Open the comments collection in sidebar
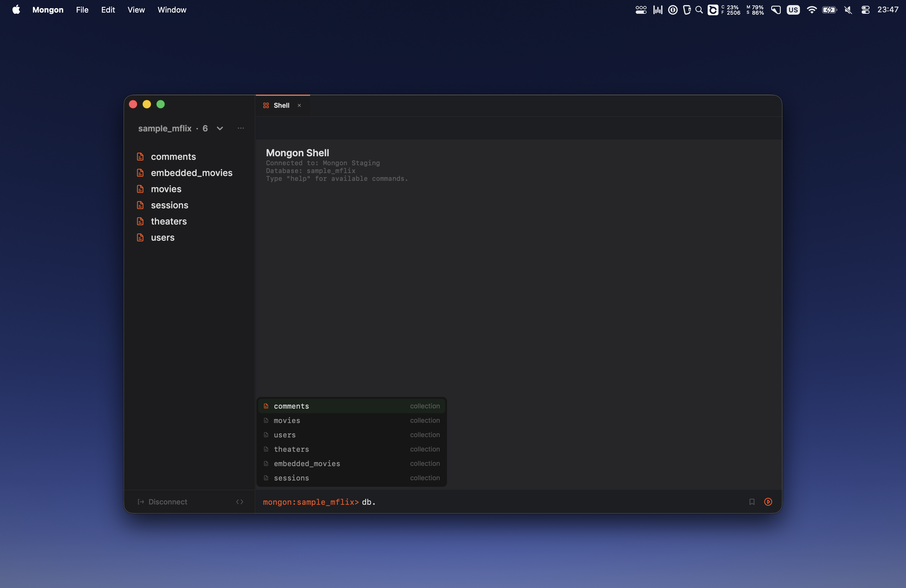 point(173,157)
